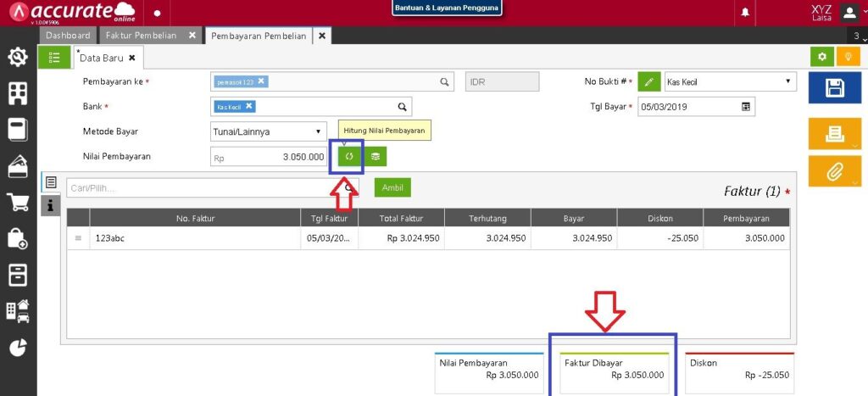The image size is (868, 396).
Task: Click the green Ambil button
Action: pos(392,187)
